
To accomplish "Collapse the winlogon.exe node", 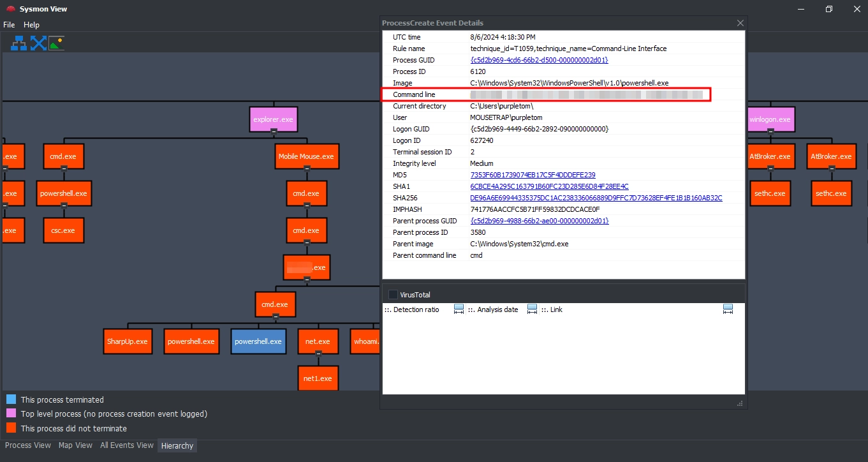I will (770, 131).
